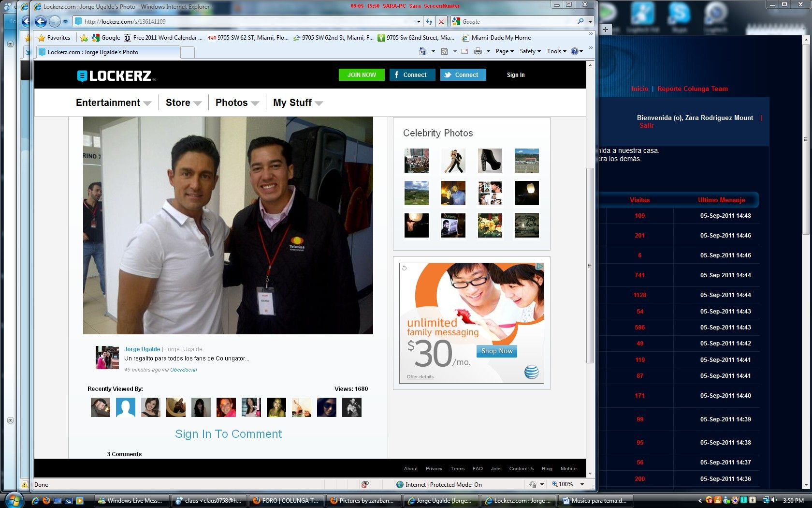The height and width of the screenshot is (508, 812).
Task: Expand the Entertainment navigation dropdown
Action: tap(113, 103)
